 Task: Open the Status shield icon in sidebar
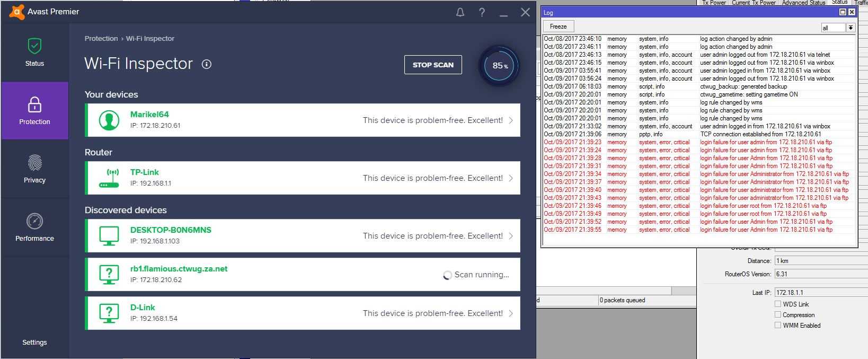[34, 47]
